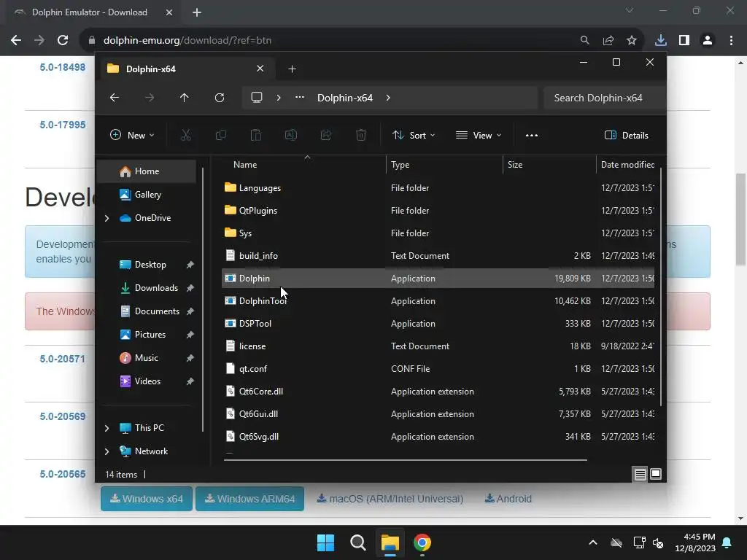
Task: Close the Dolphin-x64 Explorer tab
Action: click(x=260, y=69)
